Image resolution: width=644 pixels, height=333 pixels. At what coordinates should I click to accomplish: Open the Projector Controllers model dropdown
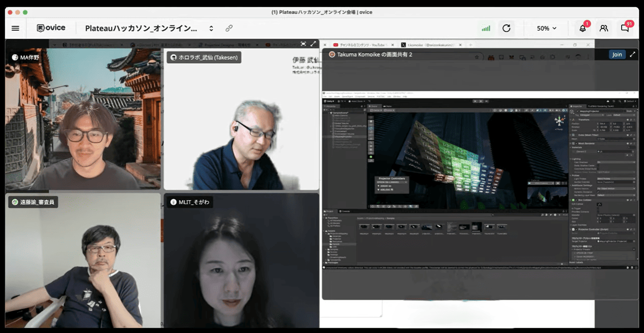(391, 182)
